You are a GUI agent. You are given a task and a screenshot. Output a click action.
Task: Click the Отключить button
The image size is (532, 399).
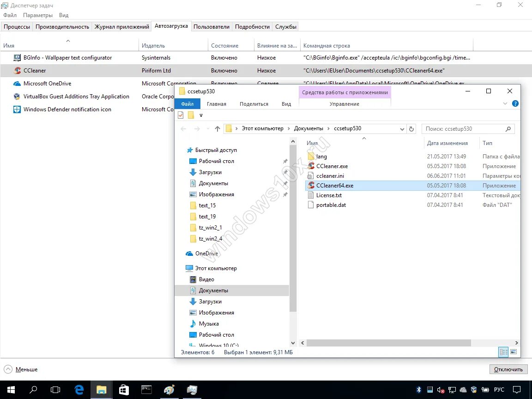(x=508, y=369)
